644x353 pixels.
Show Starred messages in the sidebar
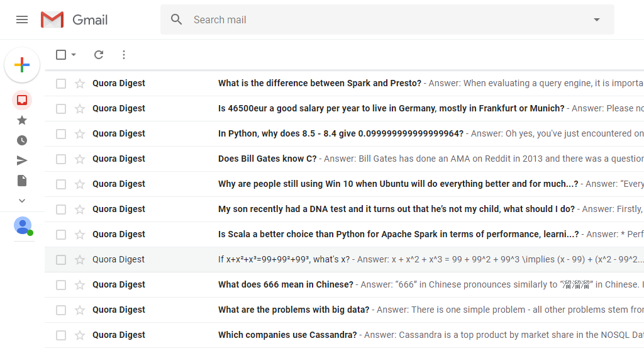tap(22, 120)
